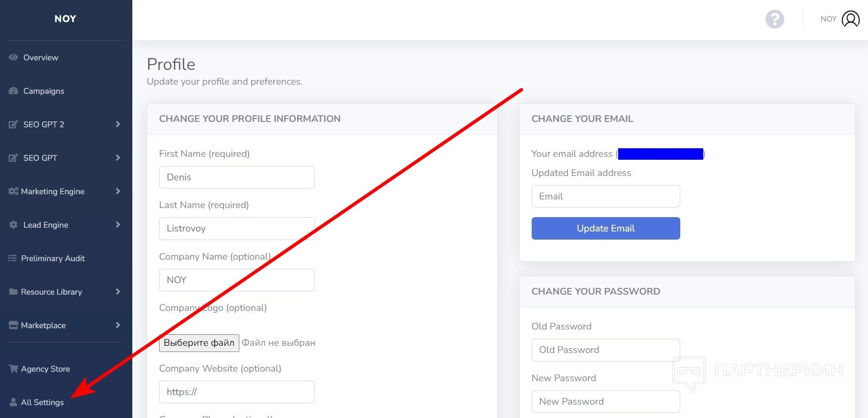Click the help question mark icon

[774, 19]
